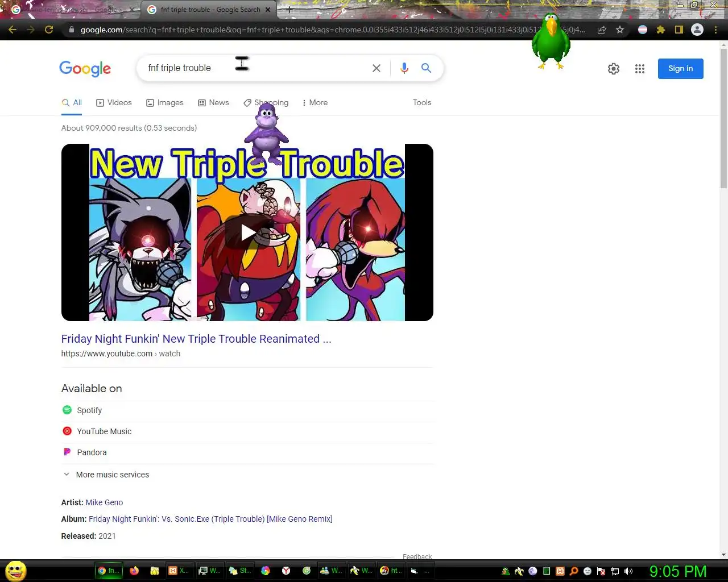Bookmark this page with the star icon

pos(620,30)
